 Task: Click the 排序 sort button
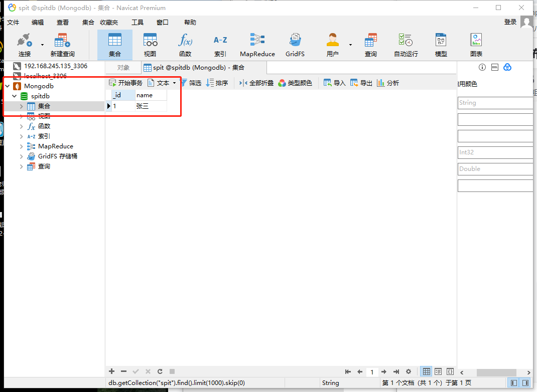[x=217, y=83]
